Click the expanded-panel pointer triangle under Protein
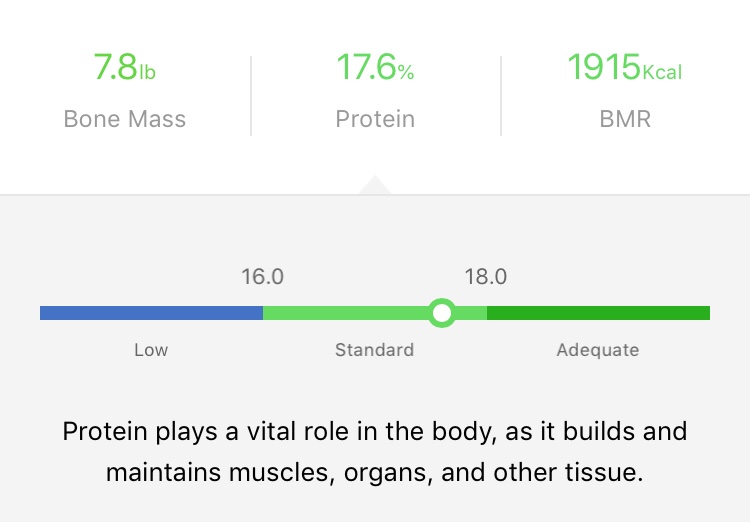 coord(375,186)
